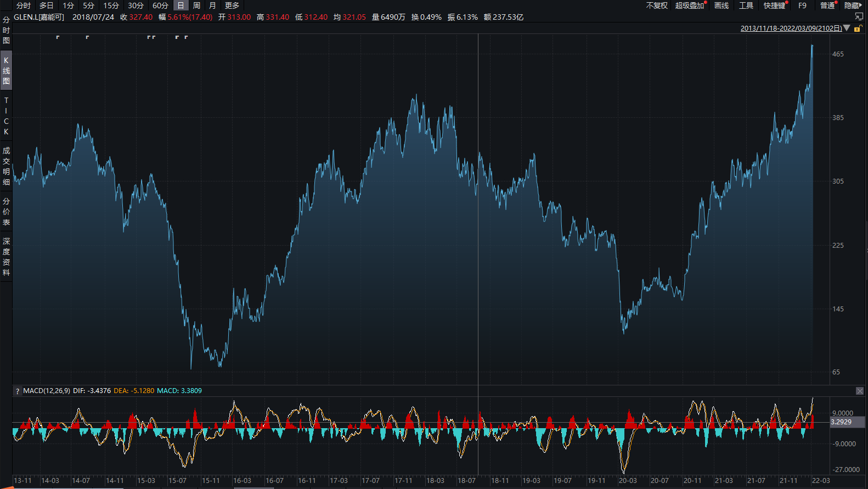The height and width of the screenshot is (489, 868).
Task: Switch to 多日 multi-day period
Action: point(47,5)
